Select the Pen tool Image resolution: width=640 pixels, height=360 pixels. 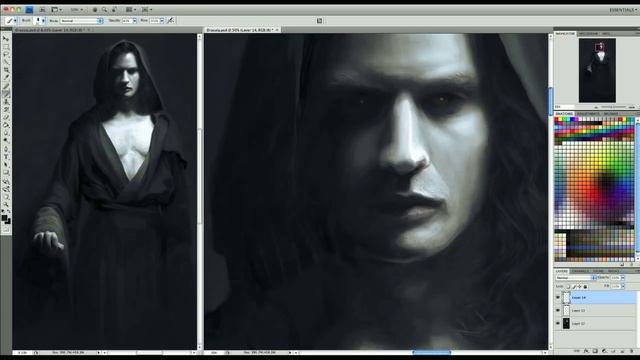(x=6, y=149)
